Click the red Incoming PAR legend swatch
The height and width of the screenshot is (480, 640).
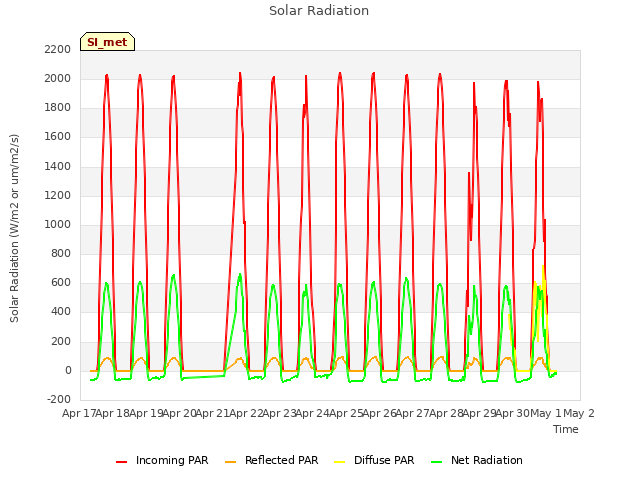(x=122, y=462)
